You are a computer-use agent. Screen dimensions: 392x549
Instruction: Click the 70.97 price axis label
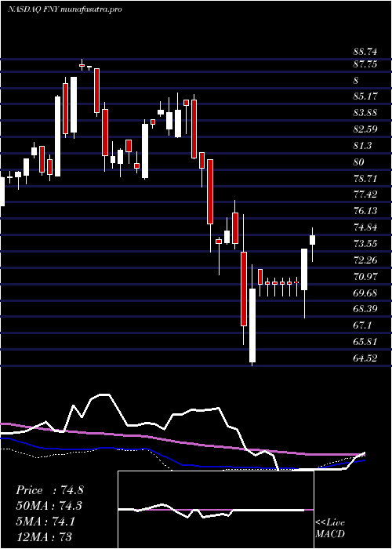(x=365, y=277)
